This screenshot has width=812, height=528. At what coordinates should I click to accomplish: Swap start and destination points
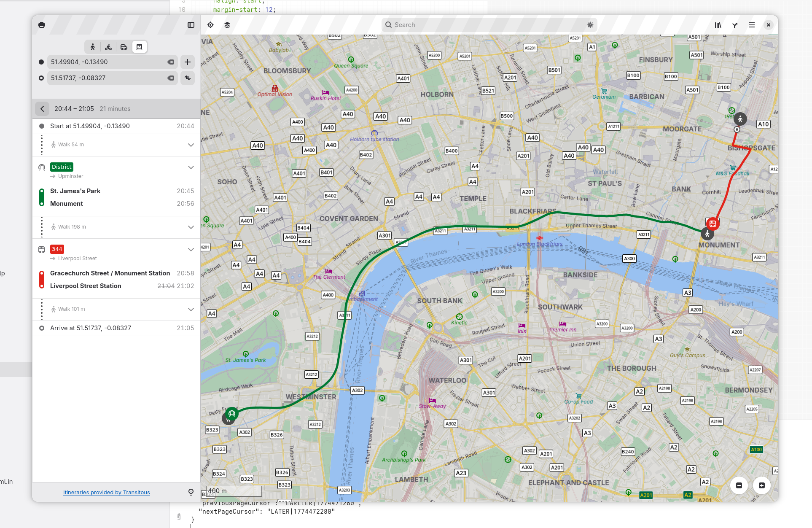pos(188,78)
